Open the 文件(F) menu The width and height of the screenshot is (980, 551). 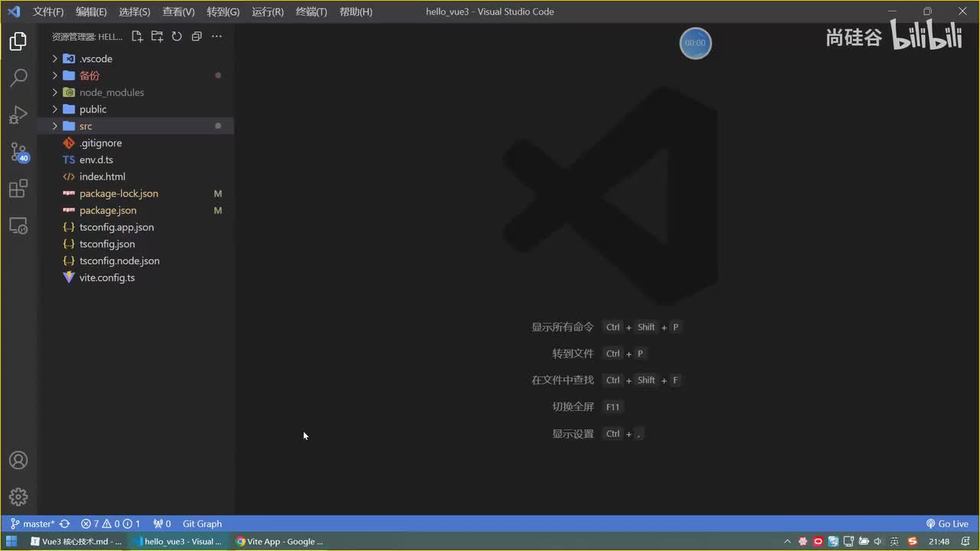(x=47, y=11)
